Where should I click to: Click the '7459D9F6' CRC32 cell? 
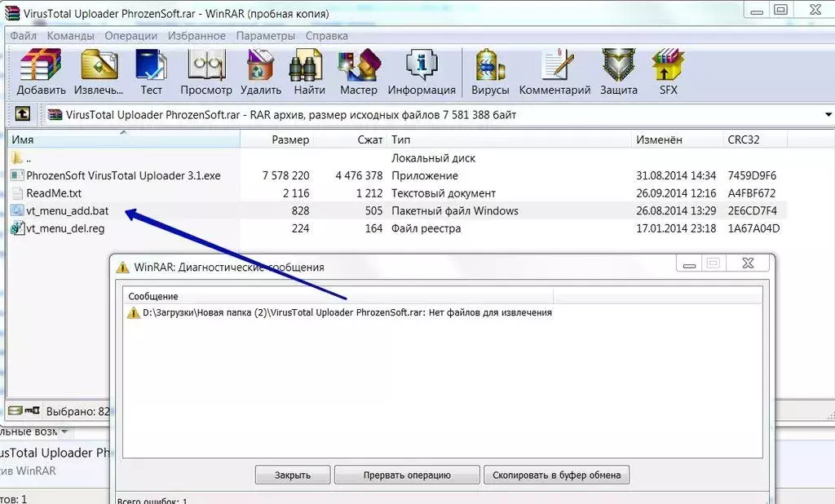pos(752,175)
